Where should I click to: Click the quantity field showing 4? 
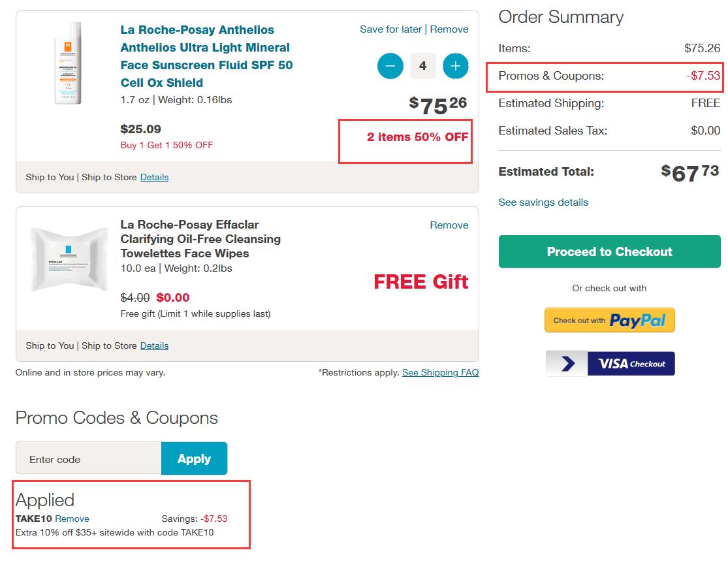tap(422, 66)
